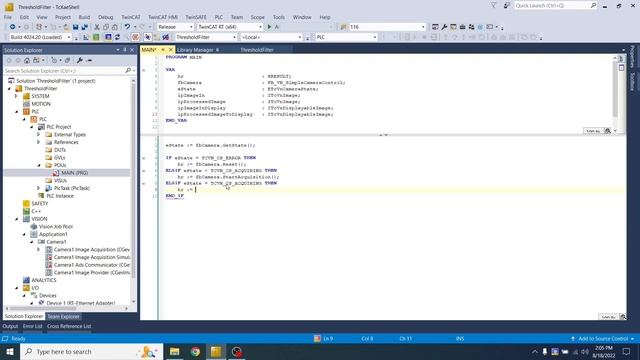This screenshot has height=360, width=640.
Task: Click the TwinCAT XAE Shell taskbar icon
Action: pos(216,351)
